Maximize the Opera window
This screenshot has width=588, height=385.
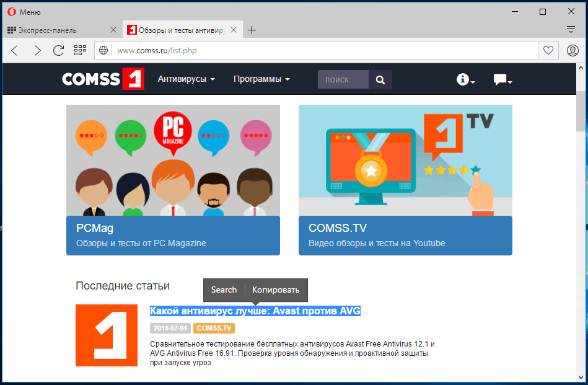tap(543, 12)
